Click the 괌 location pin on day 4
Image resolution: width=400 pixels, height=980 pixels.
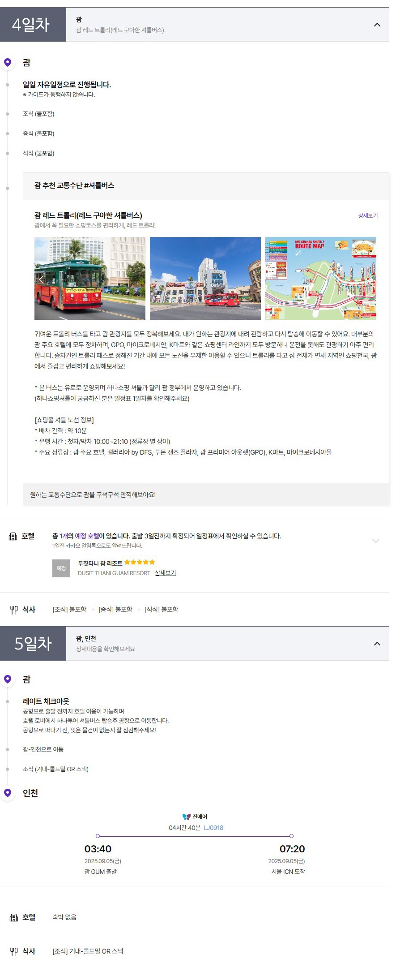pyautogui.click(x=8, y=62)
